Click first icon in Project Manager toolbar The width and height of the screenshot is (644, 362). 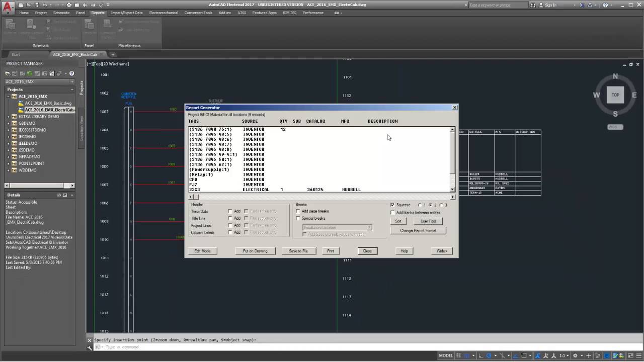click(8, 74)
